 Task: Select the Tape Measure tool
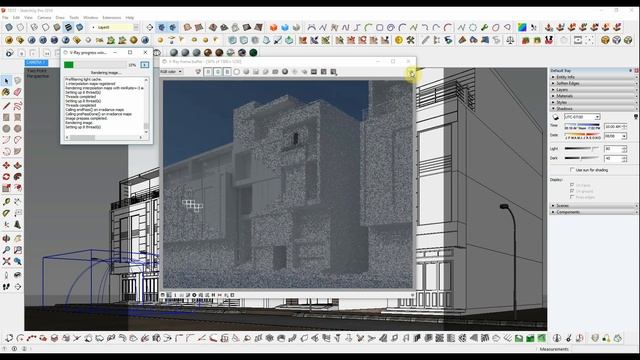tap(7, 202)
